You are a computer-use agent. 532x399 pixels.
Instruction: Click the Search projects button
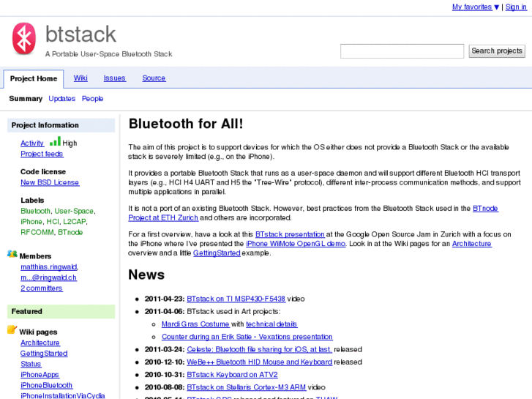(x=497, y=51)
